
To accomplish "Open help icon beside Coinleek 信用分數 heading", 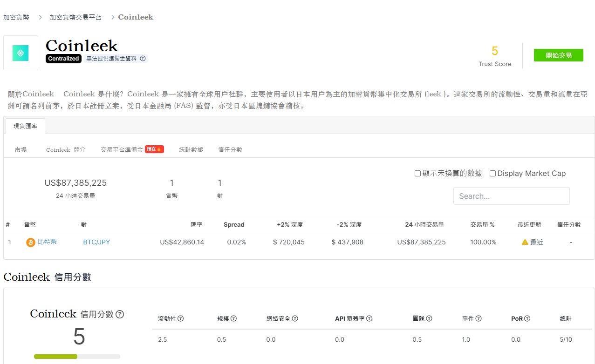I will click(x=120, y=314).
